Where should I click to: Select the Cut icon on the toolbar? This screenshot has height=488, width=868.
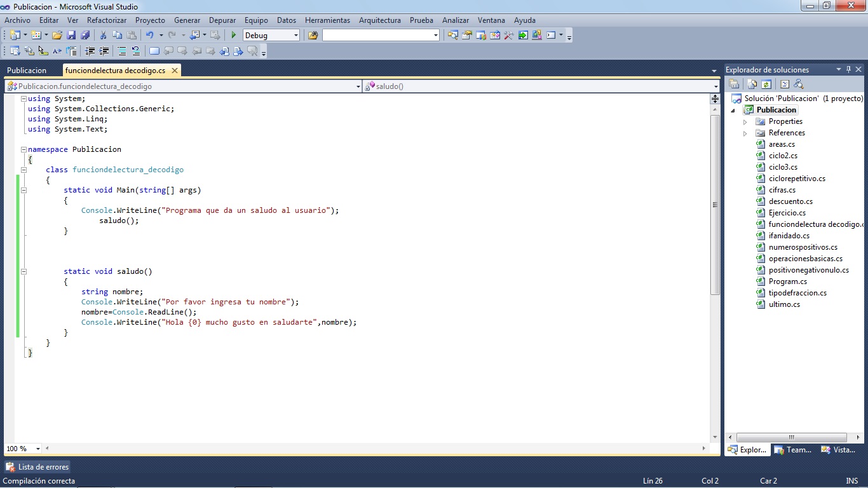pyautogui.click(x=104, y=35)
